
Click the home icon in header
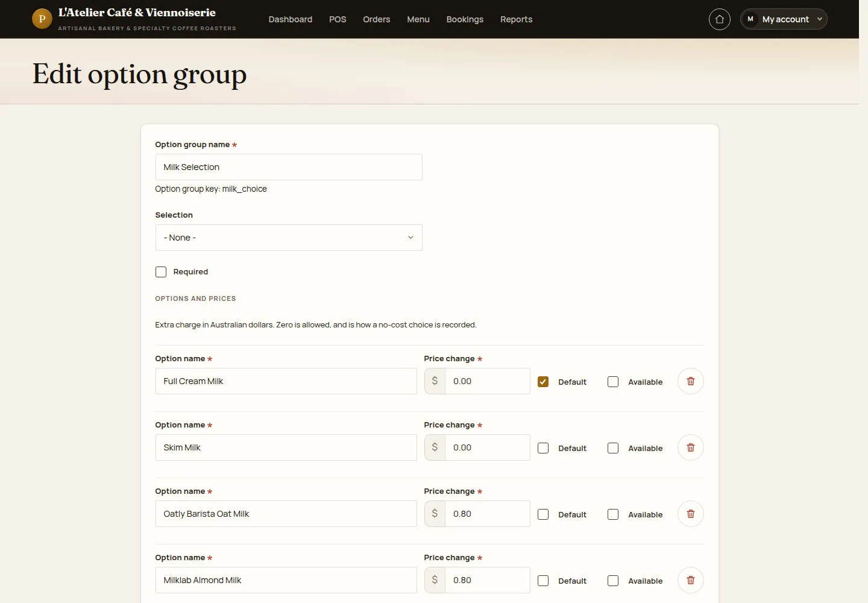click(719, 19)
